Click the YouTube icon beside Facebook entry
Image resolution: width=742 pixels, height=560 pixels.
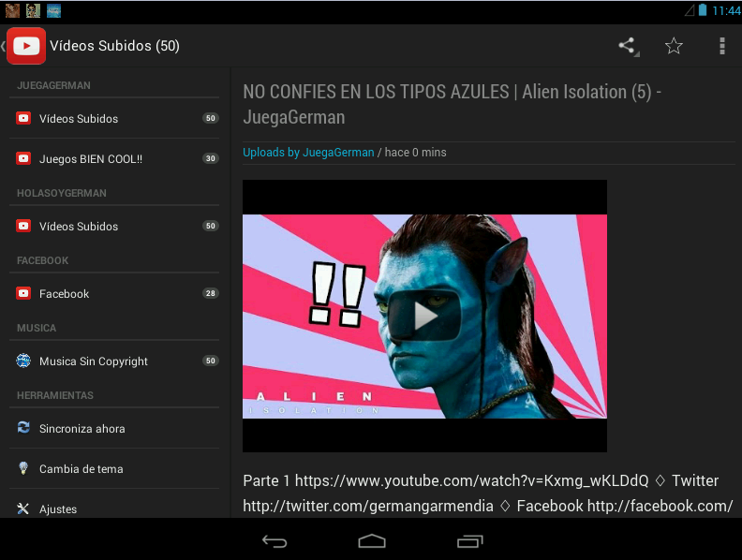tap(23, 293)
